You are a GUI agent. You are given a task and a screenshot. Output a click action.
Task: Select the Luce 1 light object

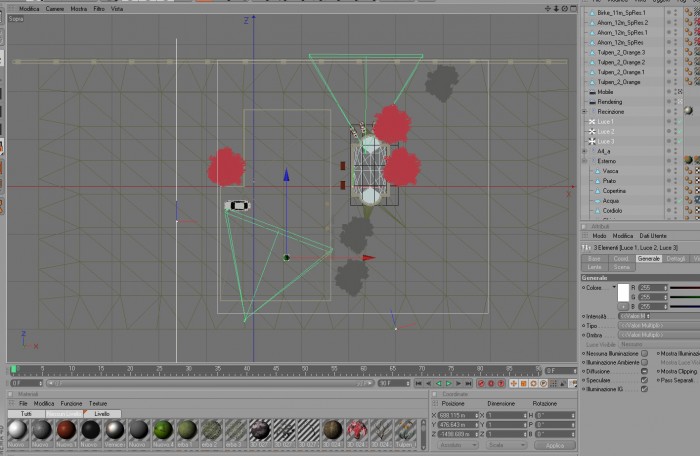pos(605,121)
